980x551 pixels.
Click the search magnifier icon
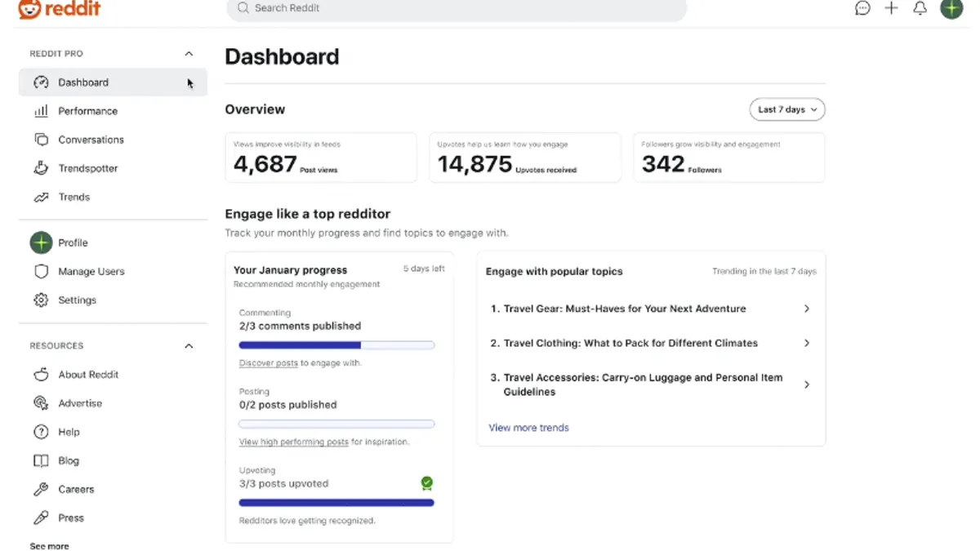tap(243, 8)
